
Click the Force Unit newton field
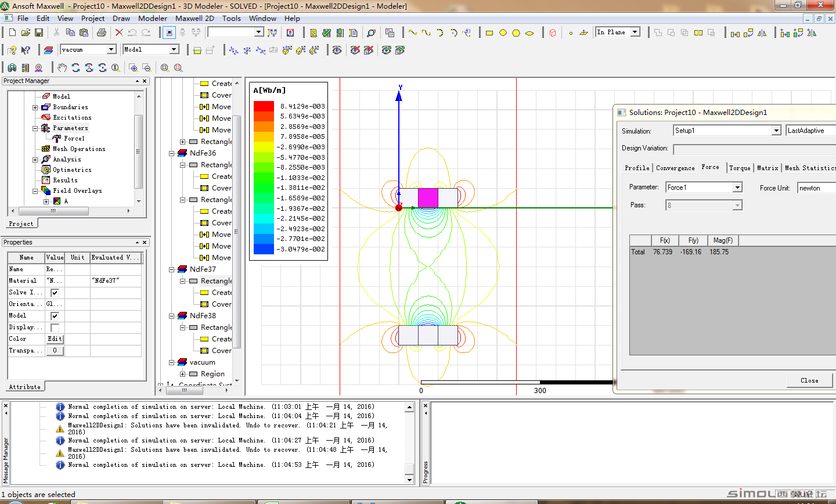point(816,188)
